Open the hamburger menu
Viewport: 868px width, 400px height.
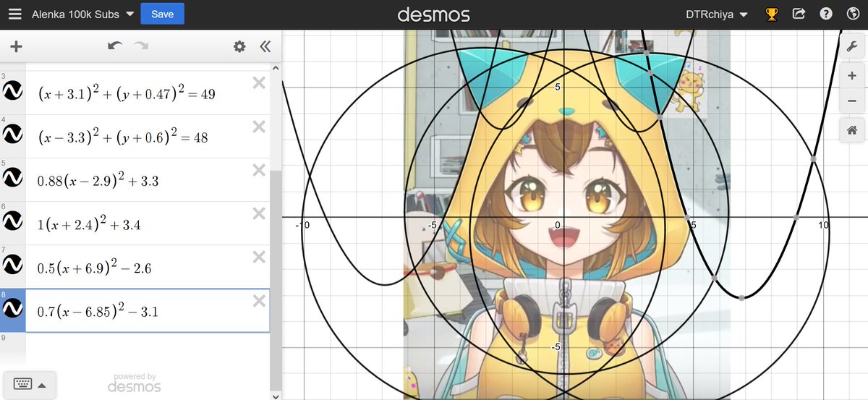click(15, 14)
